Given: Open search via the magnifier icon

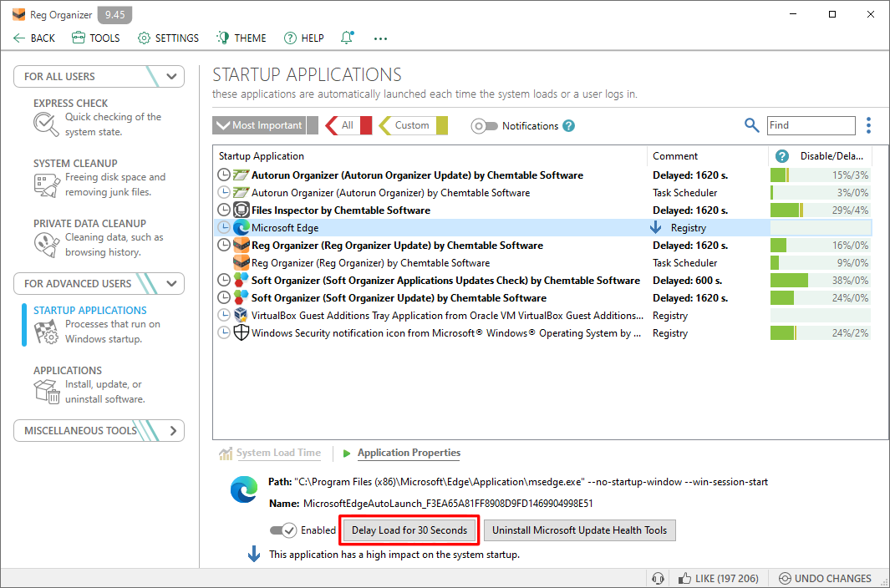Looking at the screenshot, I should [x=751, y=125].
